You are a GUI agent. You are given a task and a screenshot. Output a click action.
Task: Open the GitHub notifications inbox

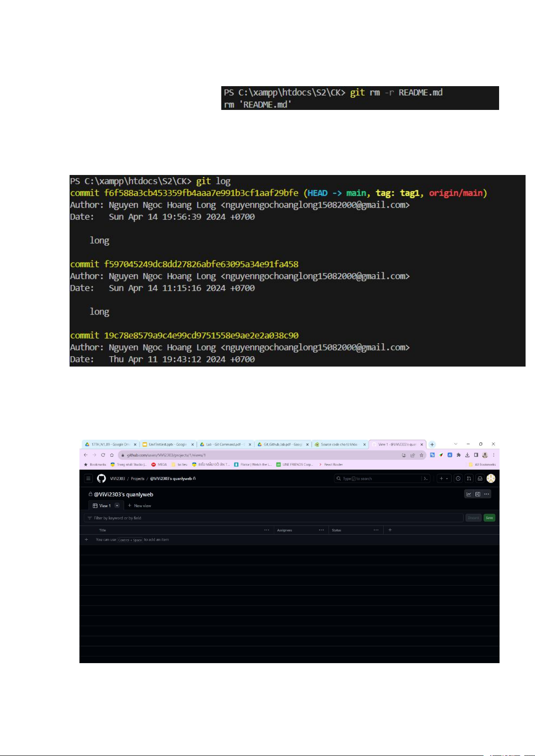(x=480, y=479)
